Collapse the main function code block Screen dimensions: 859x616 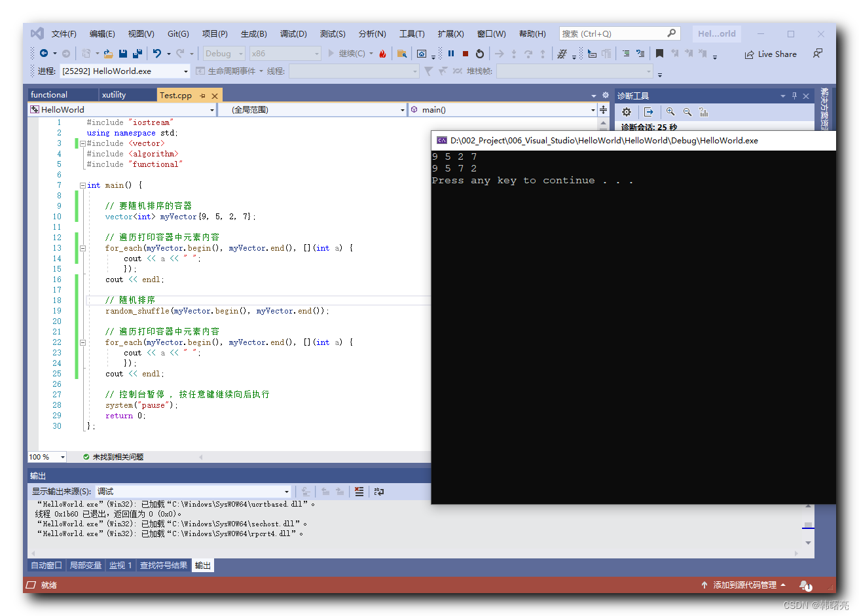click(x=82, y=185)
